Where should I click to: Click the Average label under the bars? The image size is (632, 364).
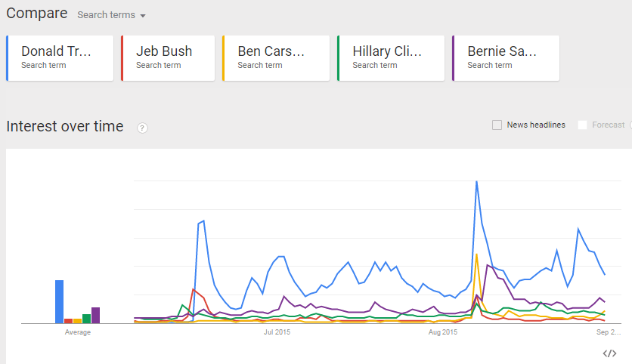pos(77,332)
